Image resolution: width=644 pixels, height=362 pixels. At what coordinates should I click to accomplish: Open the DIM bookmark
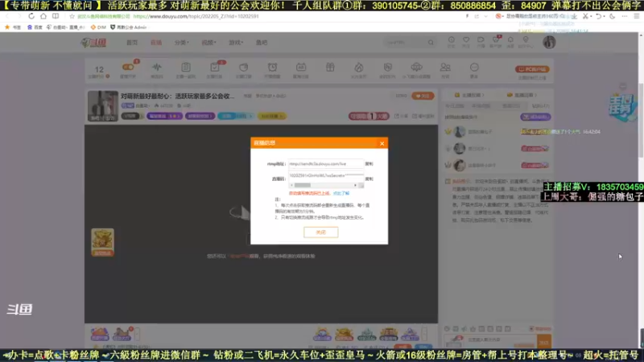98,27
